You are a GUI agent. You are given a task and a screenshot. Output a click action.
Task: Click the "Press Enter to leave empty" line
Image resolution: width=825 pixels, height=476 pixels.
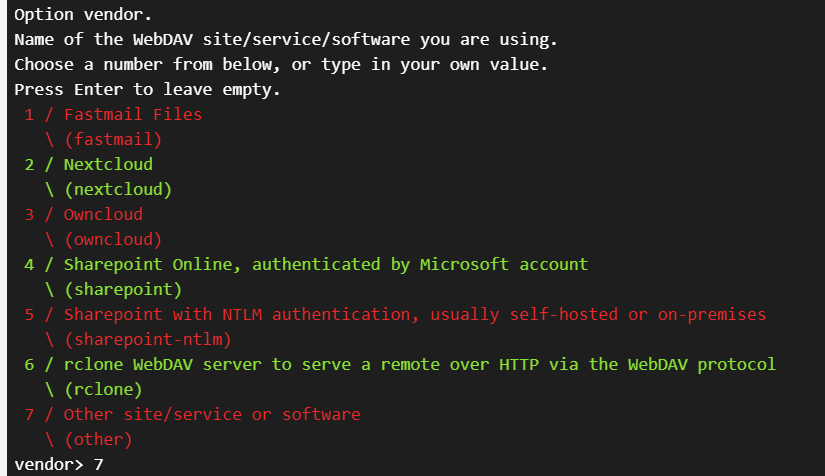[x=147, y=89]
